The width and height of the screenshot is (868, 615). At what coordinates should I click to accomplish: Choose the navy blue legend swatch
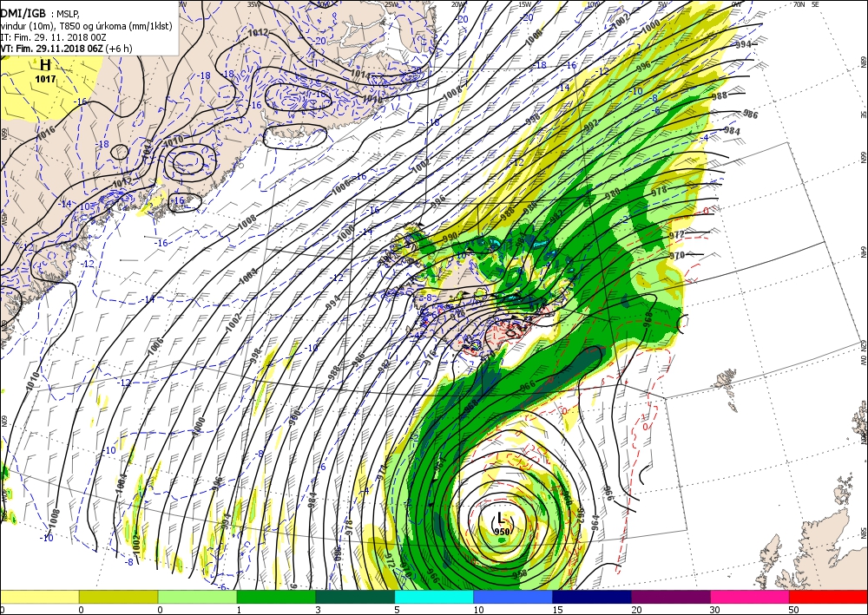592,597
